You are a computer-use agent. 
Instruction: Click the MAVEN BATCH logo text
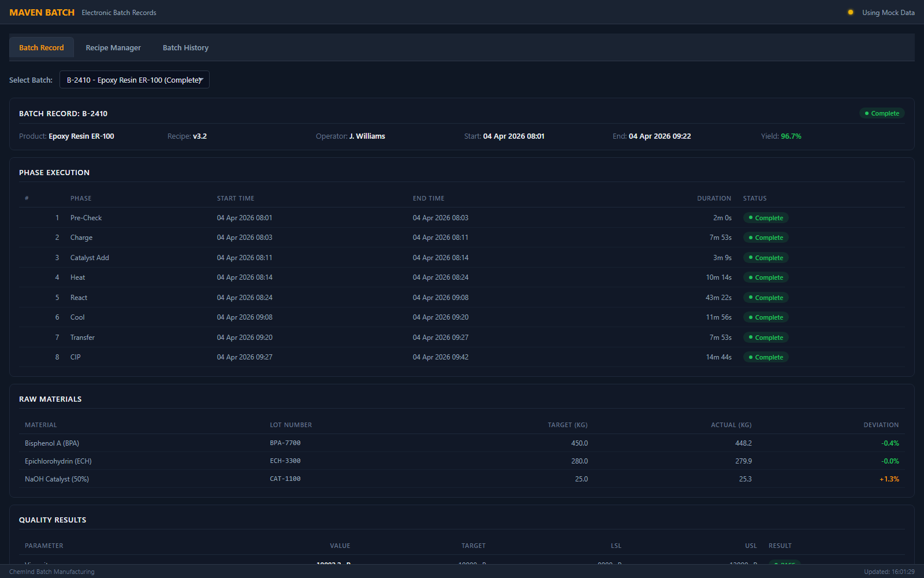(42, 12)
